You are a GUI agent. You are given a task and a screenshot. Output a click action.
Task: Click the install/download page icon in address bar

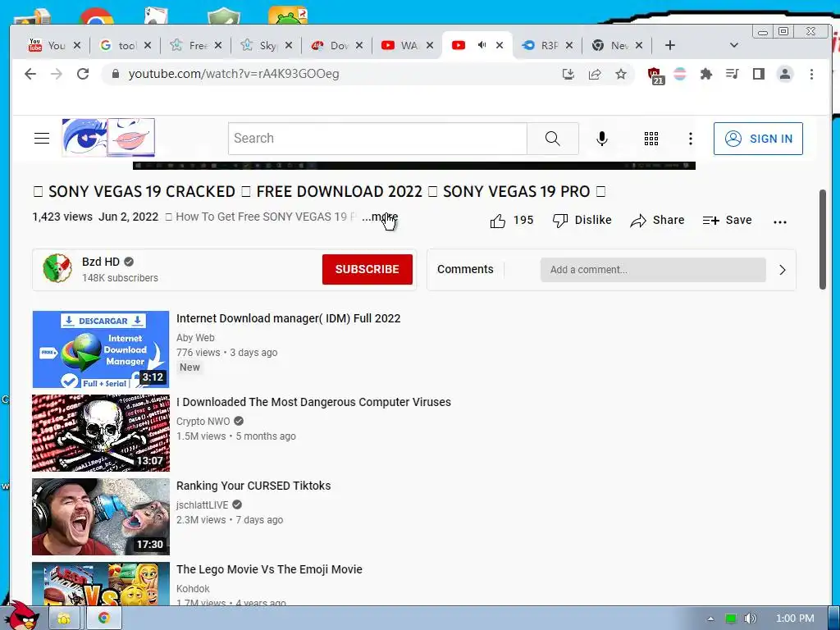click(x=568, y=74)
